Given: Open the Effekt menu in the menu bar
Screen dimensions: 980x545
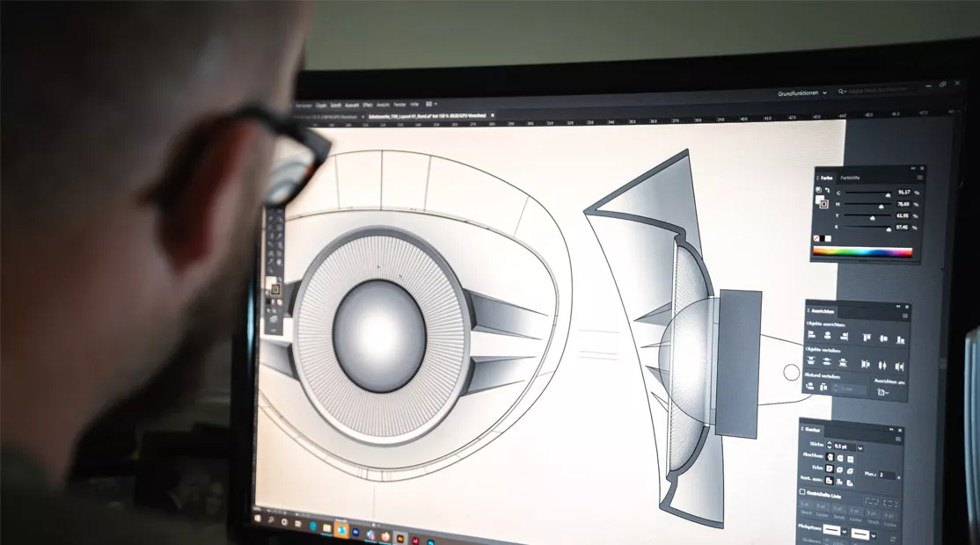Looking at the screenshot, I should coord(367,103).
